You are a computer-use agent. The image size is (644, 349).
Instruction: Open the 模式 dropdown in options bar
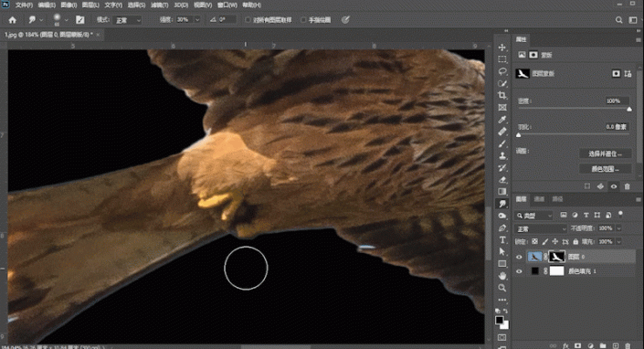[127, 20]
